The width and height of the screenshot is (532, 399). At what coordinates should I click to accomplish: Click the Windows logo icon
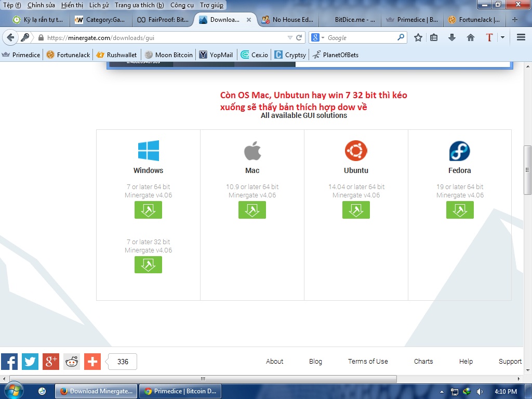click(148, 150)
